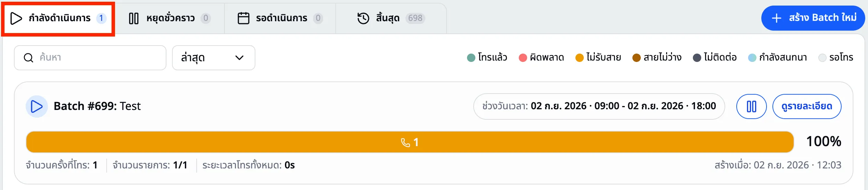Click the play icon in กำลังดำเนินการ tab
Image resolution: width=868 pixels, height=190 pixels.
coord(16,18)
